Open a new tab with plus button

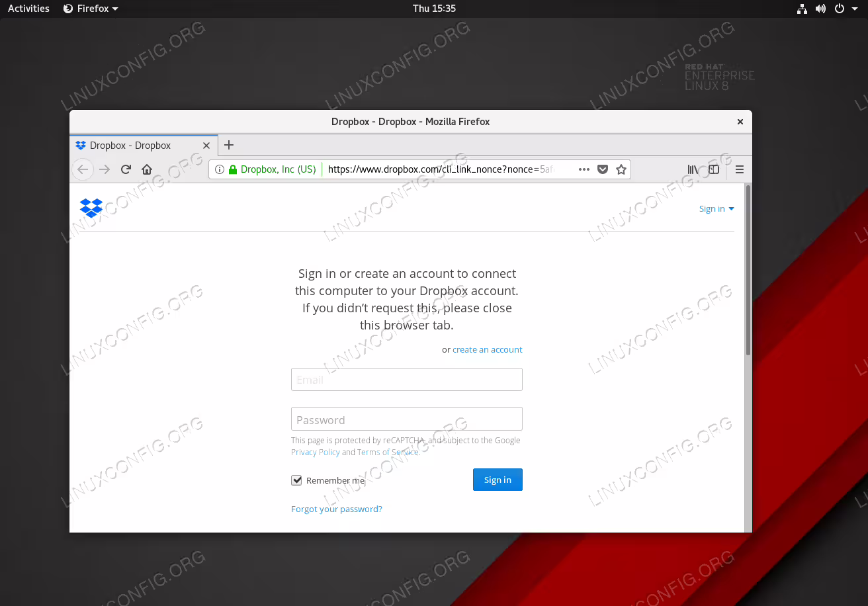click(x=229, y=145)
